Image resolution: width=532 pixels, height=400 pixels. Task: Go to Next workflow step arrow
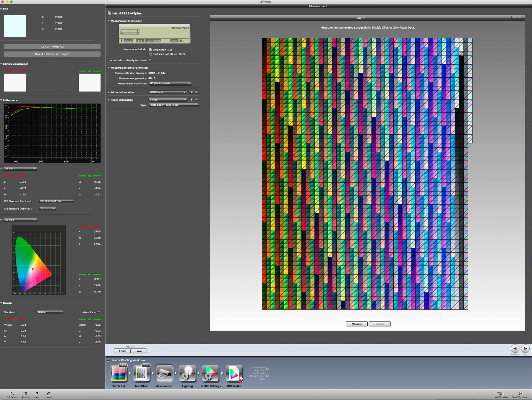point(525,348)
